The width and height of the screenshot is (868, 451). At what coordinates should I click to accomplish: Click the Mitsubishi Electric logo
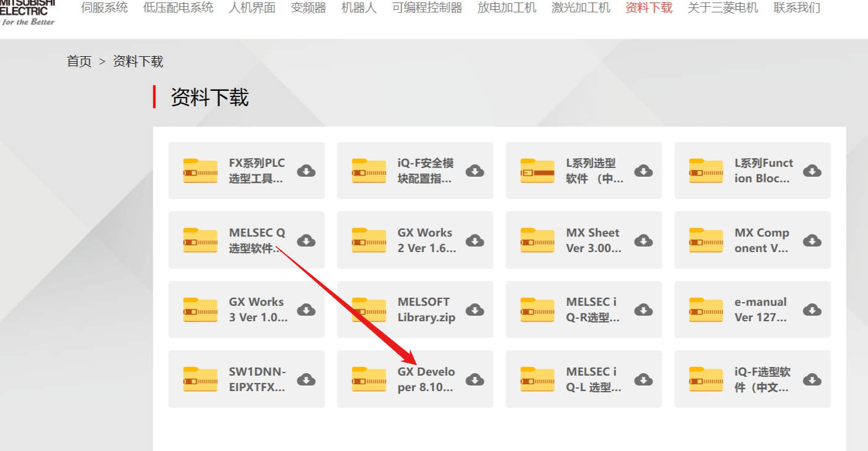click(x=28, y=12)
